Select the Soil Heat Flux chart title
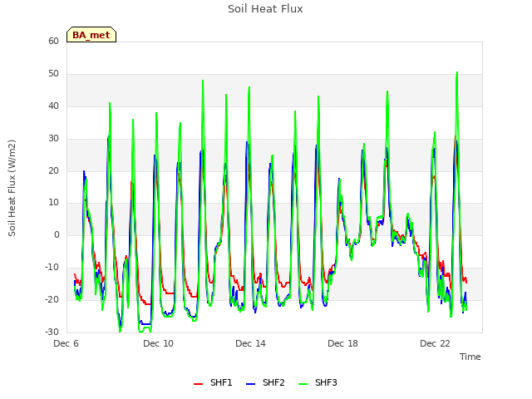Image resolution: width=532 pixels, height=399 pixels. pyautogui.click(x=265, y=9)
